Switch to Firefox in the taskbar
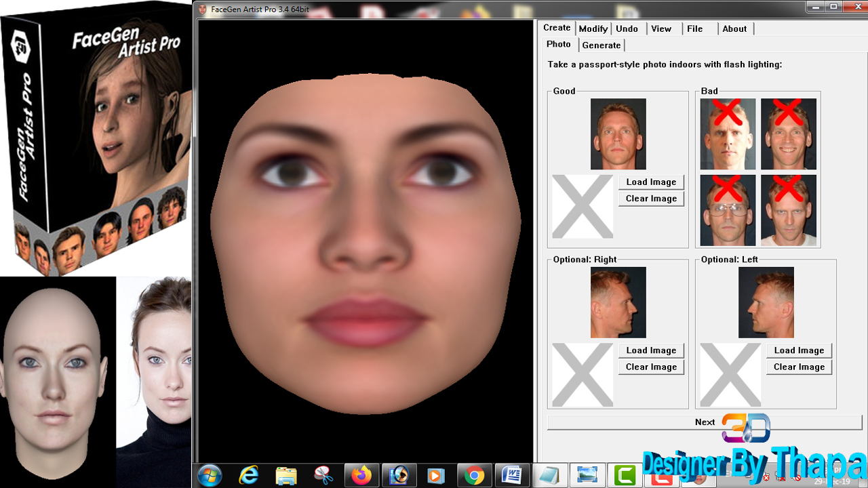The height and width of the screenshot is (488, 868). coord(361,476)
